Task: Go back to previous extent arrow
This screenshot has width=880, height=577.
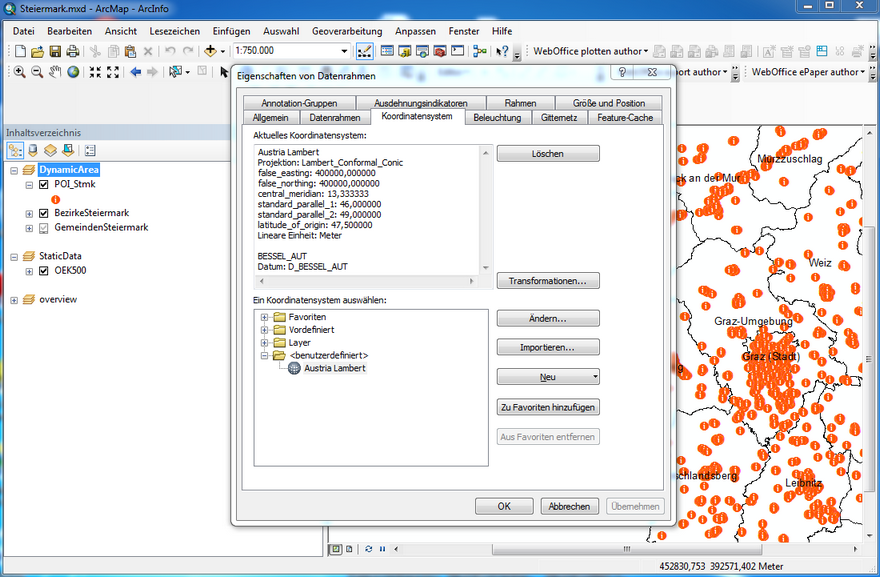Action: (135, 72)
